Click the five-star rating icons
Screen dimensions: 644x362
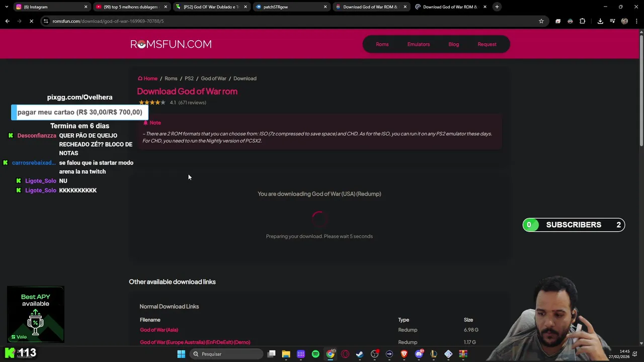pos(152,103)
